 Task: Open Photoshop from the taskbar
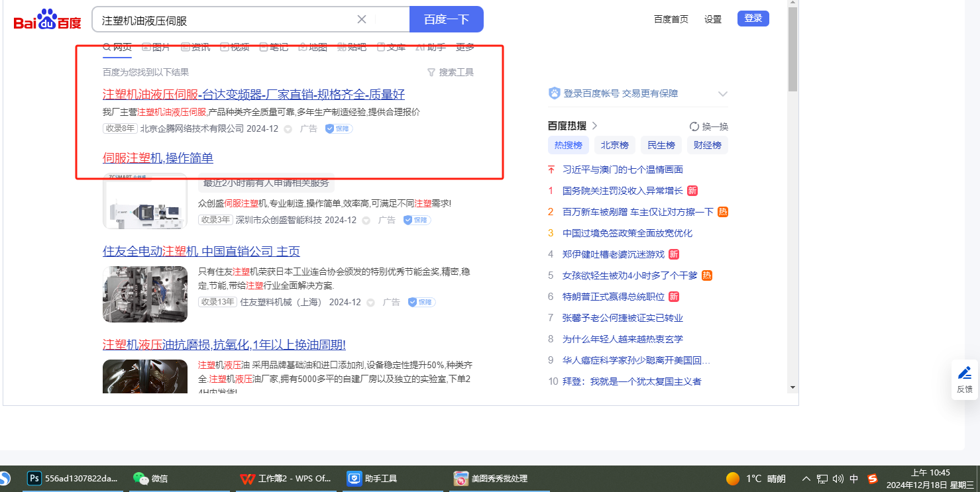coord(34,478)
